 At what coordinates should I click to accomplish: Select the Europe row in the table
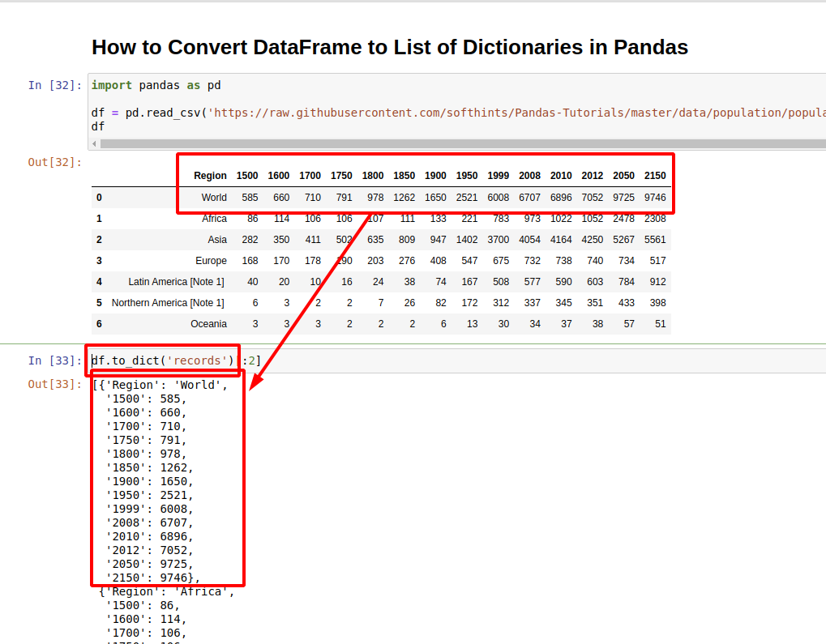[211, 260]
